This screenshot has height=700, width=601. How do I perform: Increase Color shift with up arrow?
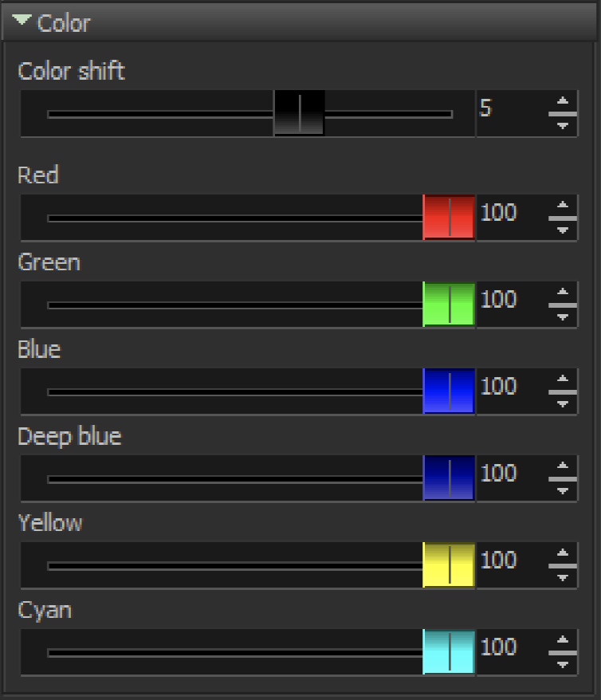click(563, 101)
